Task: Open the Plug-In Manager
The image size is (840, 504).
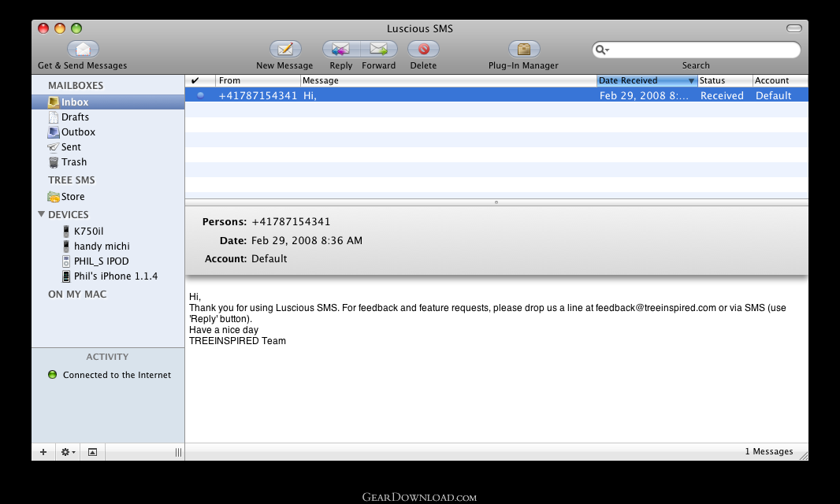Action: 524,50
